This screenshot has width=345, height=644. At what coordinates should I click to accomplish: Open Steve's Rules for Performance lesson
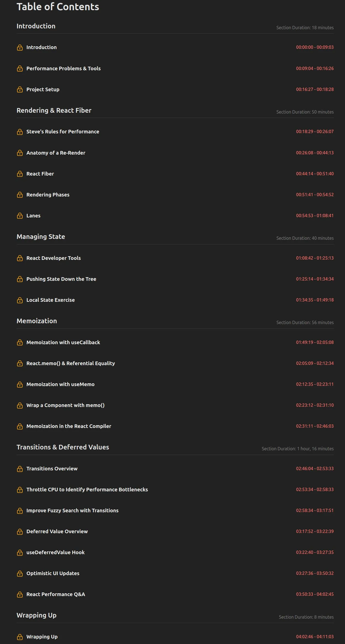pos(63,131)
